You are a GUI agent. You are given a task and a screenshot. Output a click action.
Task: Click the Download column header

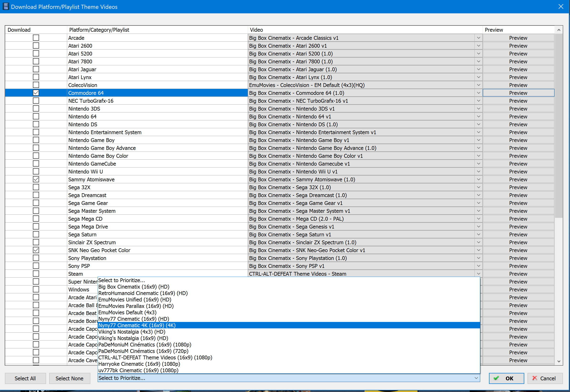pos(36,30)
